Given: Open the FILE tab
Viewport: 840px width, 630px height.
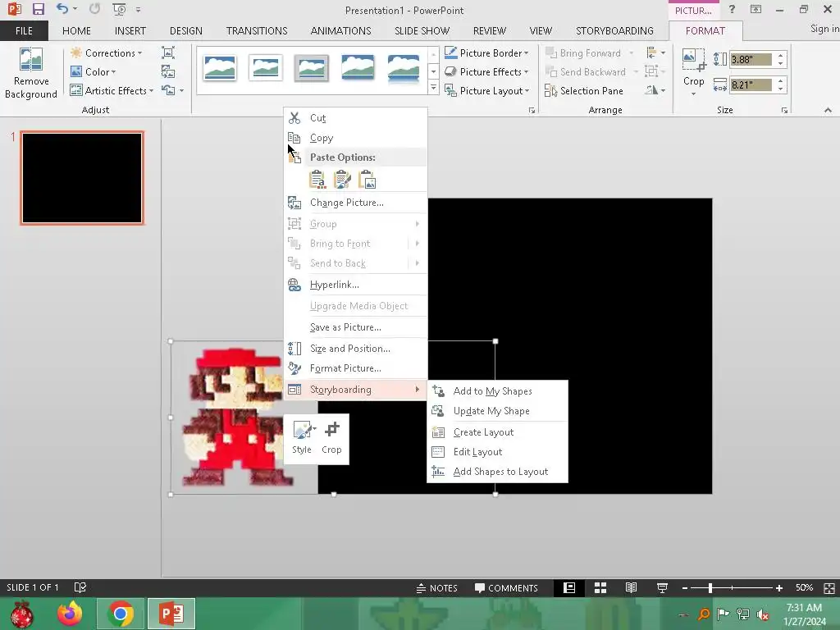Looking at the screenshot, I should (24, 30).
